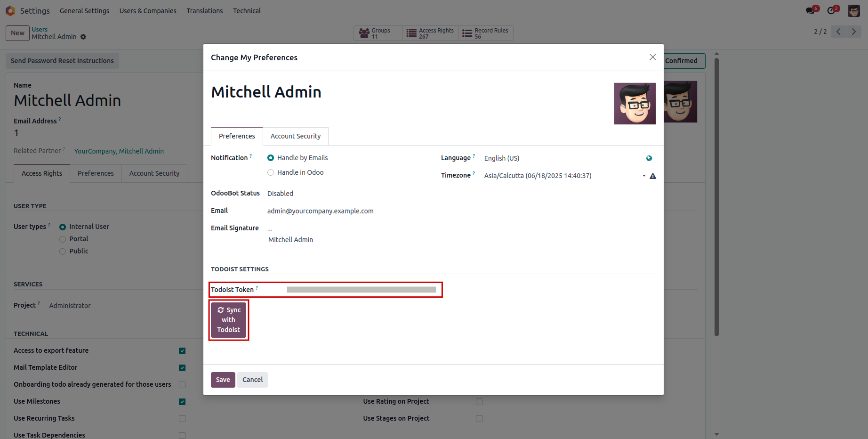Click the Save button
Image resolution: width=868 pixels, height=439 pixels.
pyautogui.click(x=223, y=380)
